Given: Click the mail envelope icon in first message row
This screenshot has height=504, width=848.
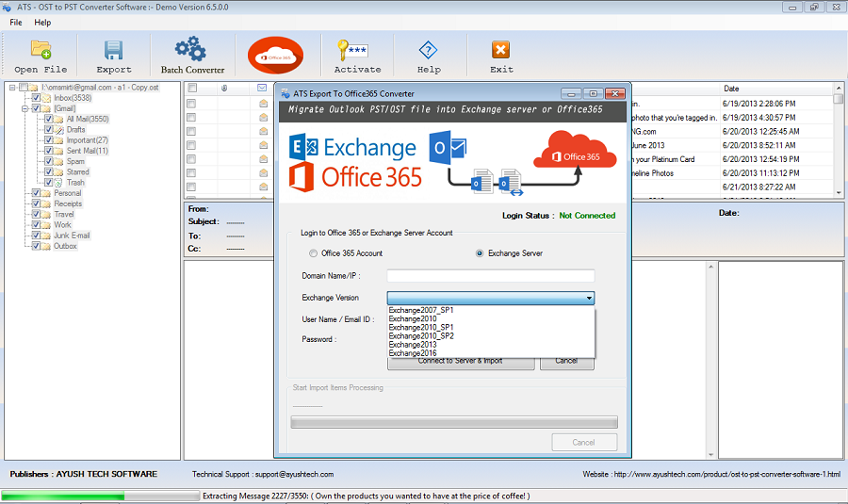Looking at the screenshot, I should coord(264,104).
